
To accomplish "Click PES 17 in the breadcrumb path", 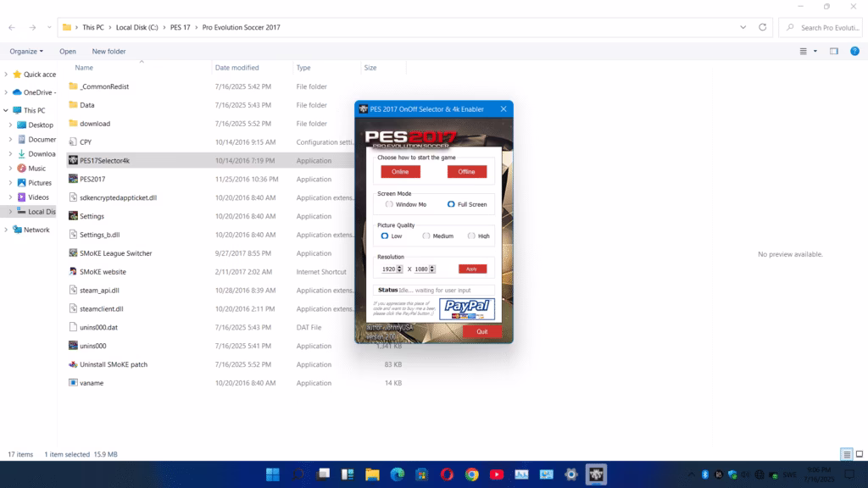I will click(180, 27).
